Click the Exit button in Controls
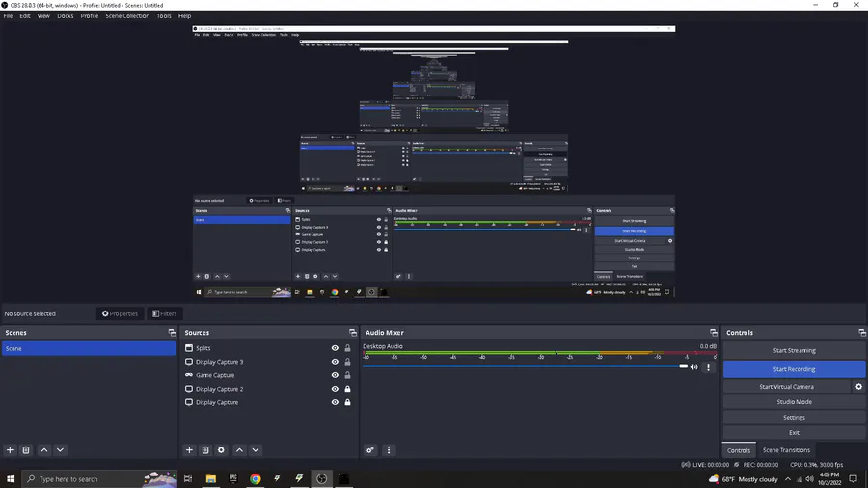This screenshot has width=868, height=488. [794, 433]
